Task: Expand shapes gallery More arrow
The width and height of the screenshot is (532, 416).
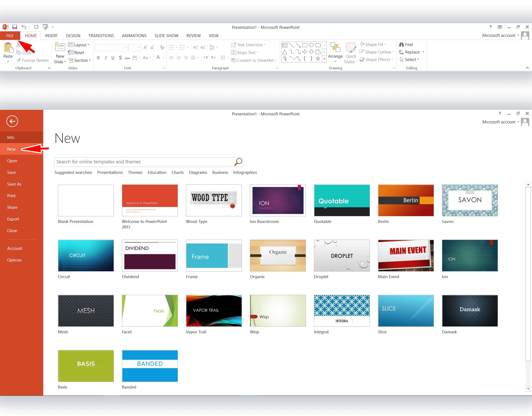Action: 324,59
